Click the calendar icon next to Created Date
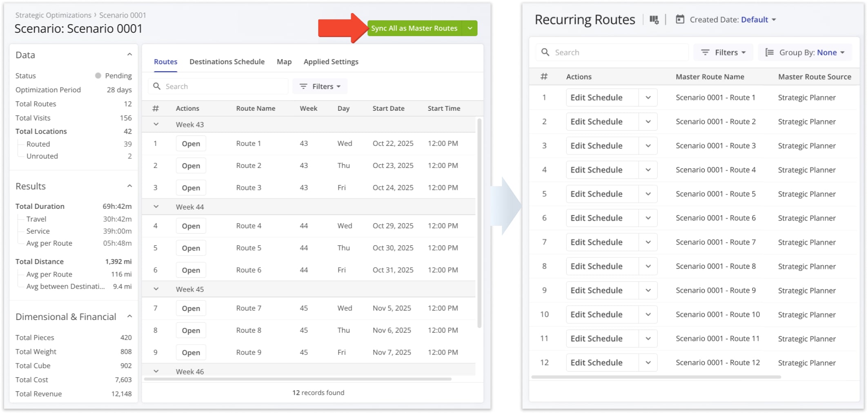868x414 pixels. tap(680, 19)
